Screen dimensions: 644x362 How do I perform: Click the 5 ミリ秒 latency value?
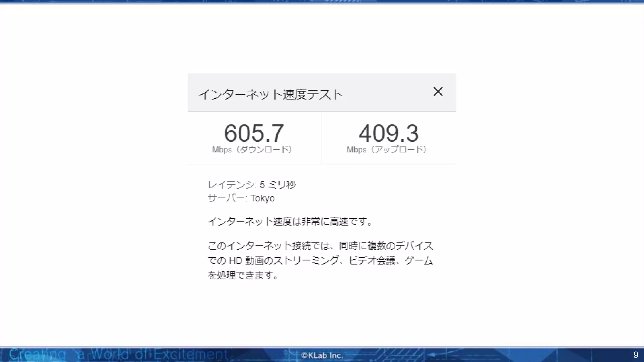[x=278, y=185]
